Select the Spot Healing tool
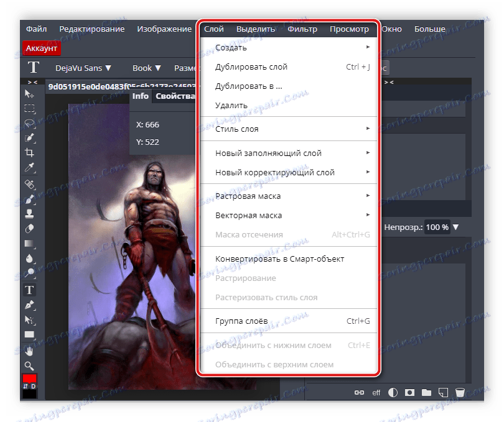The image size is (504, 422). (x=30, y=185)
